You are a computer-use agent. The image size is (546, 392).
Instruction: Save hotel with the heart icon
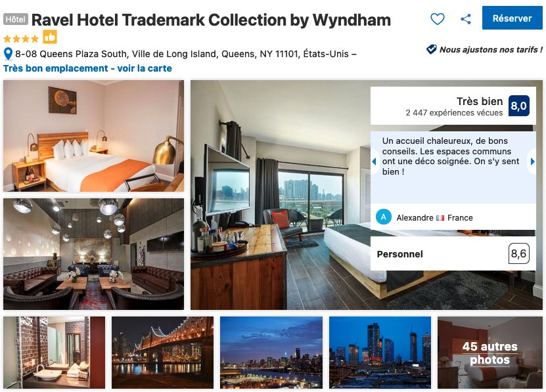[438, 18]
